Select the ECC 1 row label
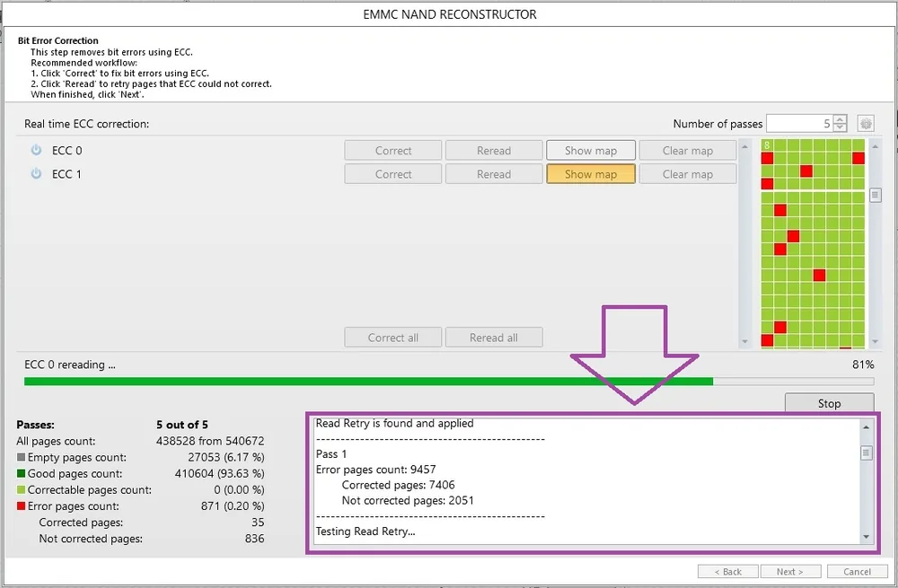The image size is (898, 588). click(67, 174)
